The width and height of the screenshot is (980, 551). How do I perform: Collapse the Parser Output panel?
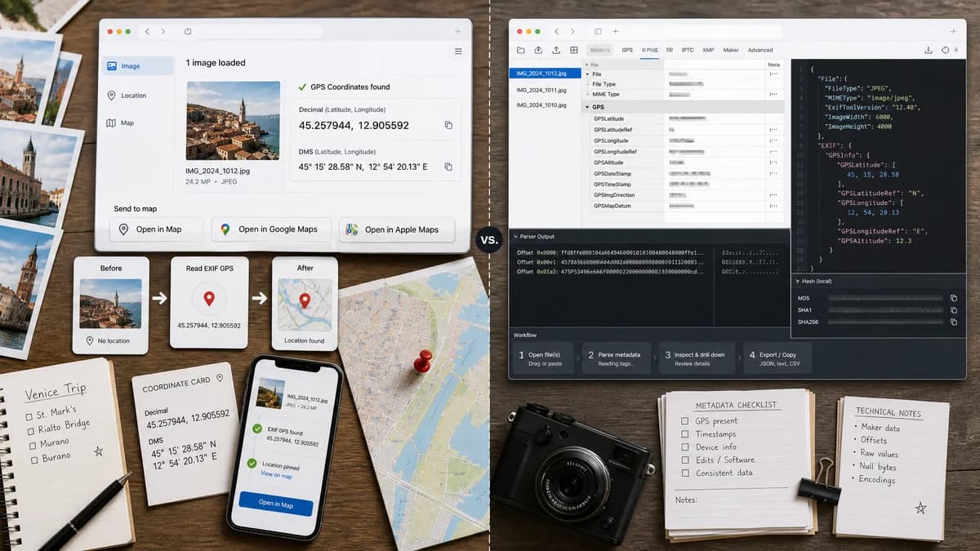pyautogui.click(x=515, y=237)
